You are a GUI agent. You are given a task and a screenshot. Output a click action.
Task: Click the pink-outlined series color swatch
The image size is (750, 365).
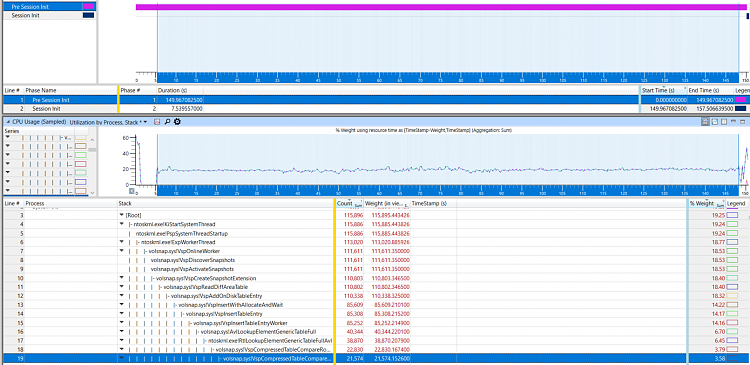pyautogui.click(x=80, y=164)
